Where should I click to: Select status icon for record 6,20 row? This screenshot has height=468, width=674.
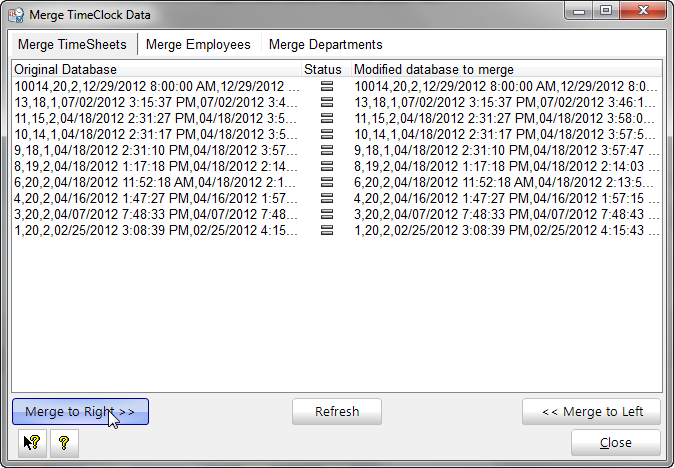coord(326,183)
